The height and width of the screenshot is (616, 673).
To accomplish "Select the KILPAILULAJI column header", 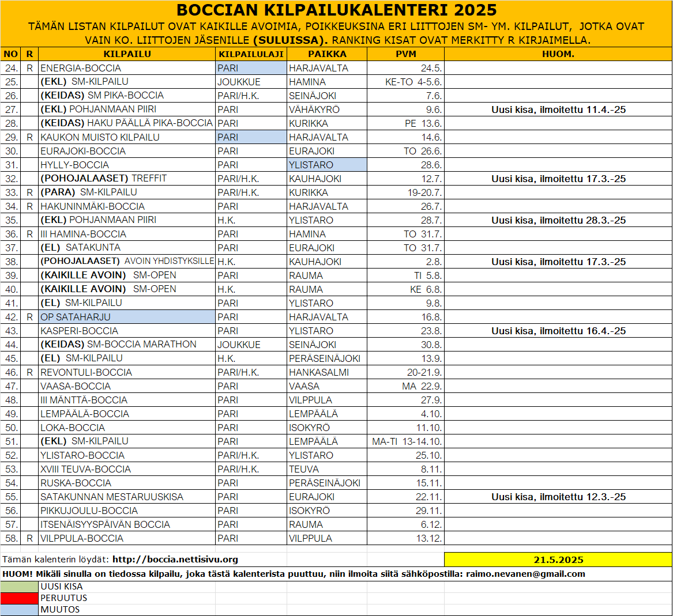I will pyautogui.click(x=251, y=54).
